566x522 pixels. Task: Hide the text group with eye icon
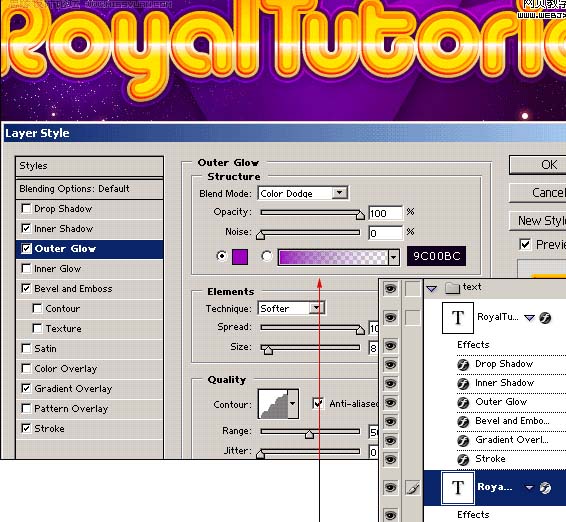click(x=390, y=288)
